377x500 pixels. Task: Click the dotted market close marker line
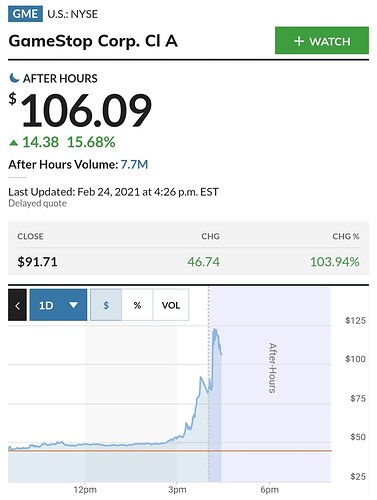[x=209, y=383]
